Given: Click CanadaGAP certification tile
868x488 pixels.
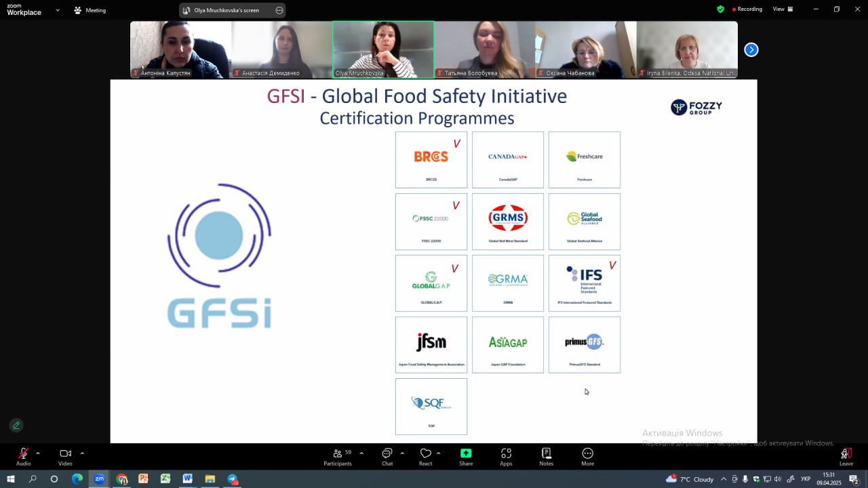Looking at the screenshot, I should [x=508, y=160].
